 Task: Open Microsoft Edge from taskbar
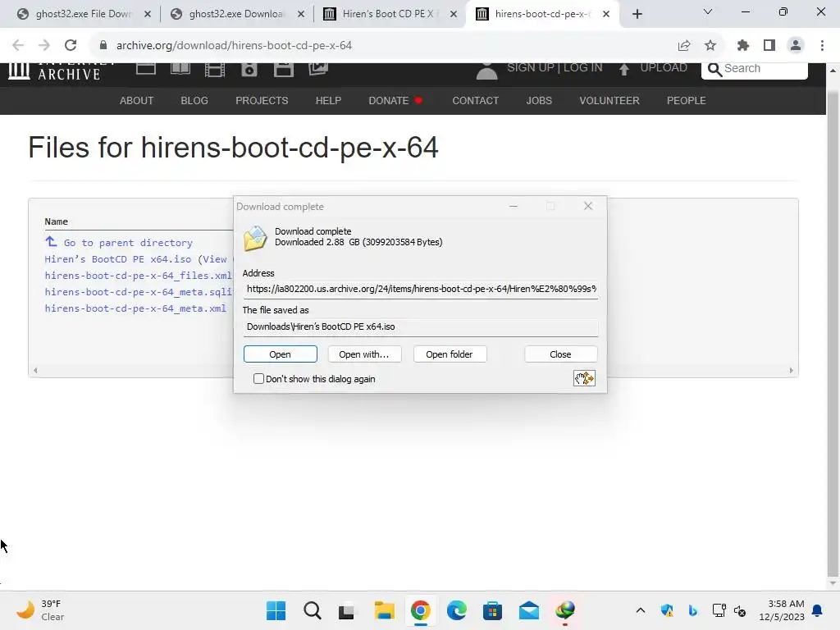click(456, 610)
